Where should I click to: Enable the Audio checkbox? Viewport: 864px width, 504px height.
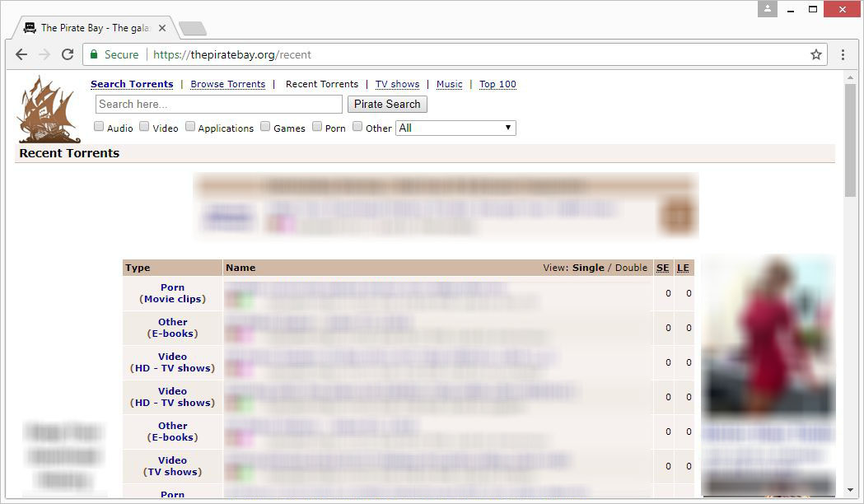coord(99,127)
